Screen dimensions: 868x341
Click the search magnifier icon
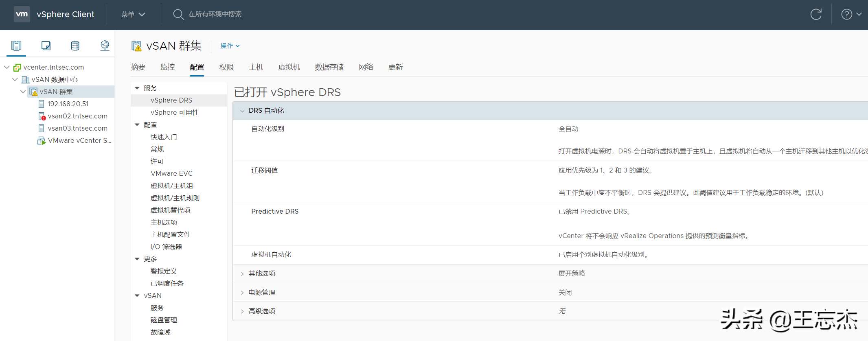pos(178,14)
